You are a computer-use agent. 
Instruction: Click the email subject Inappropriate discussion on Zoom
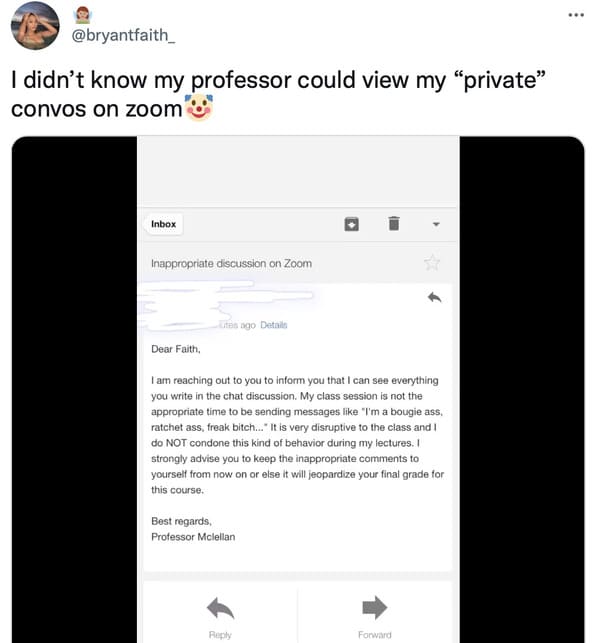[231, 263]
